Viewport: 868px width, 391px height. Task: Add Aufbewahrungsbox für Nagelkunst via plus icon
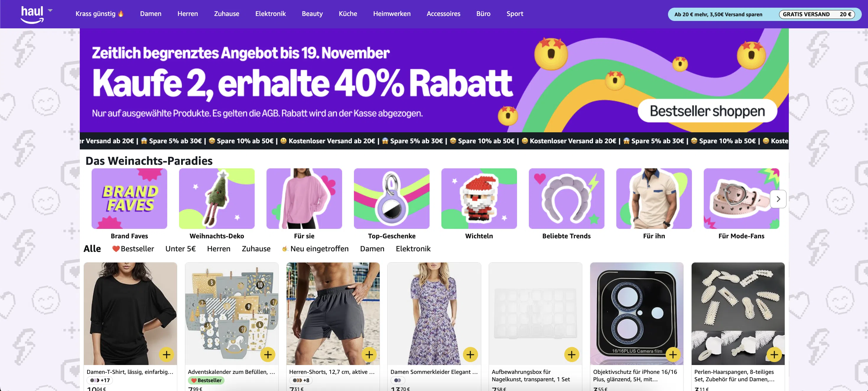pos(572,355)
